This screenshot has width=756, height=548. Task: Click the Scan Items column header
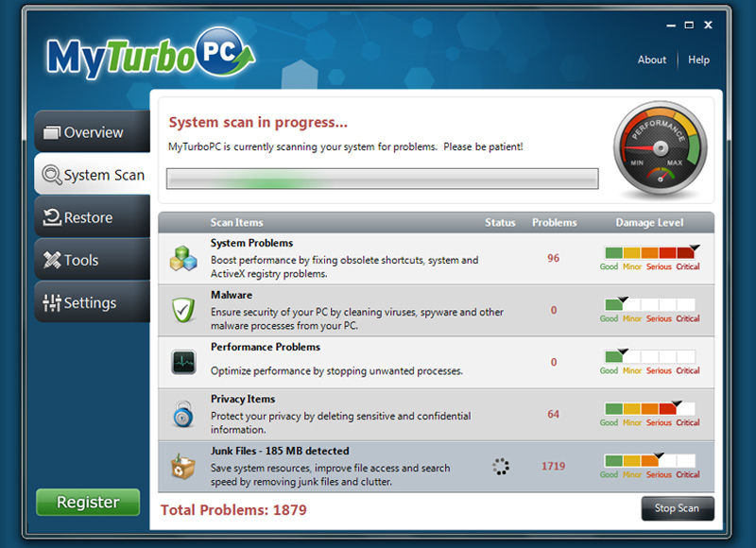click(236, 222)
